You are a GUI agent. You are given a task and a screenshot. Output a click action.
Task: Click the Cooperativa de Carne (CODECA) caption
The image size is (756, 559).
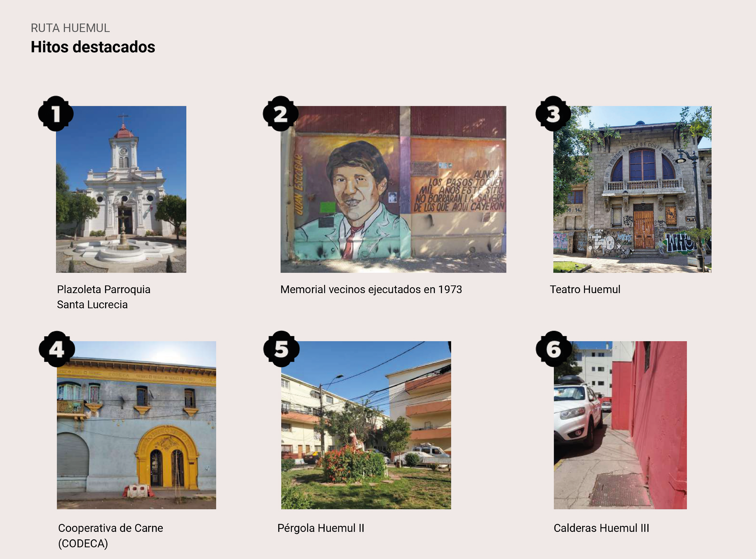[x=111, y=536]
